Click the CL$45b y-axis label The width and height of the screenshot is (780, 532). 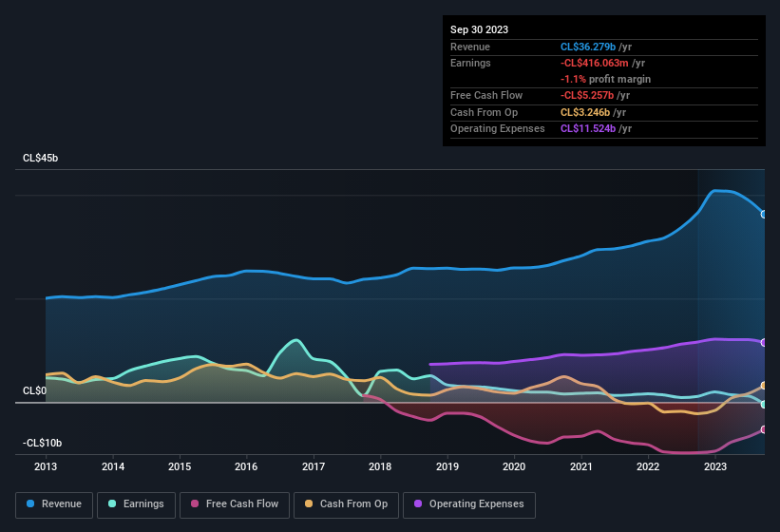point(40,158)
